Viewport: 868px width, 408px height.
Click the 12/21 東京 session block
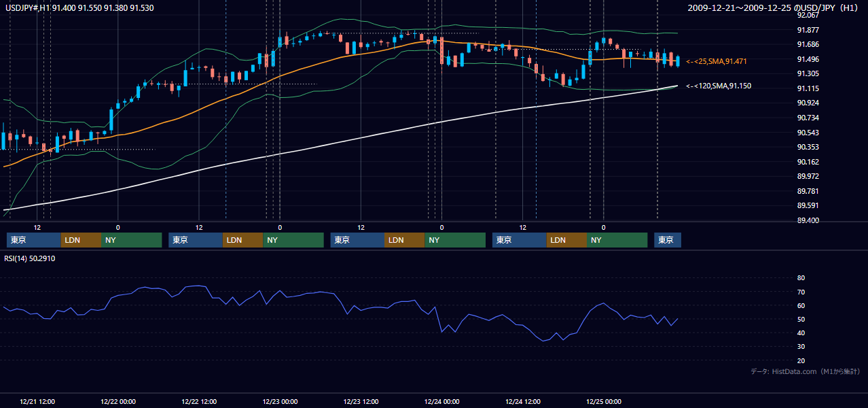pyautogui.click(x=33, y=240)
